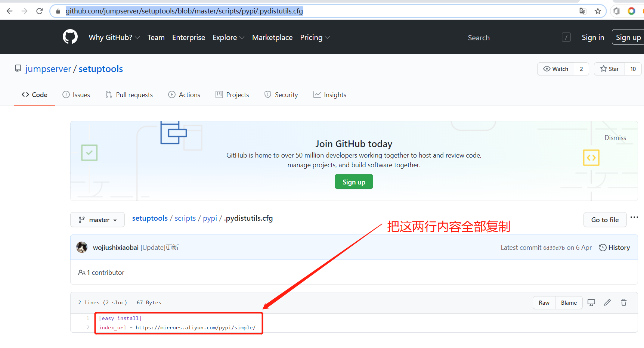
Task: Open the Blame view
Action: [569, 303]
